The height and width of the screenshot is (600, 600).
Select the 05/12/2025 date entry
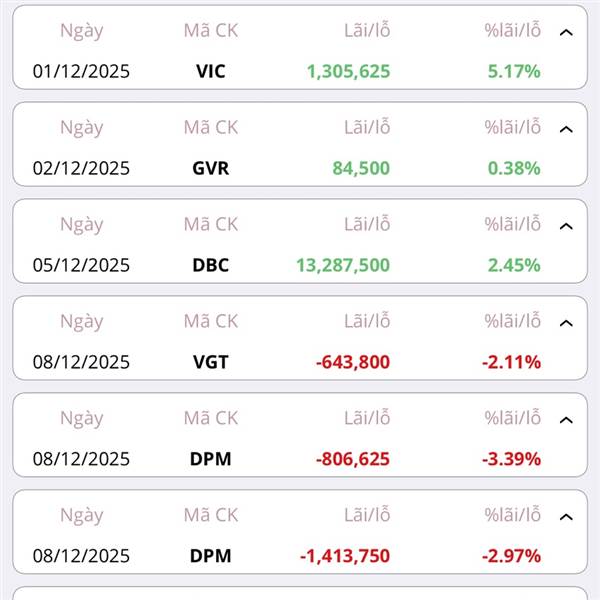(x=81, y=265)
